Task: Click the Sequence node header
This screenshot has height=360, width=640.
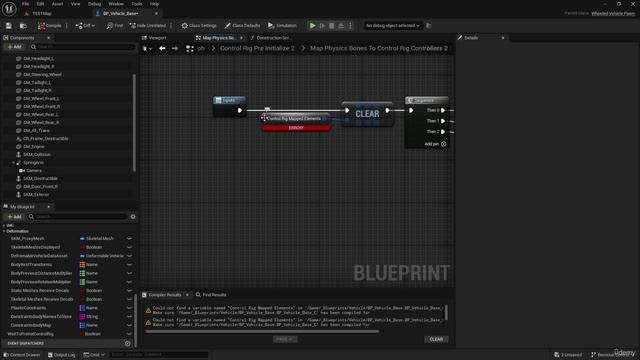Action: tap(427, 100)
